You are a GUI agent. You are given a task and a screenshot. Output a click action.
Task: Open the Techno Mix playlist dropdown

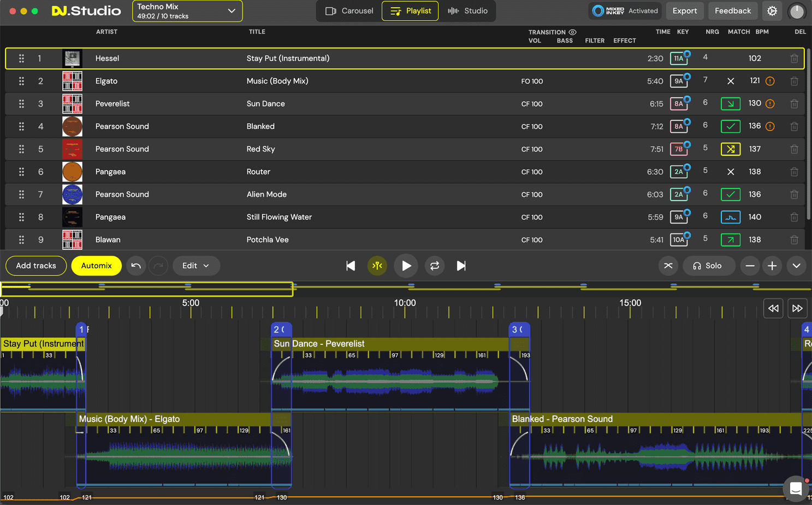pos(187,10)
